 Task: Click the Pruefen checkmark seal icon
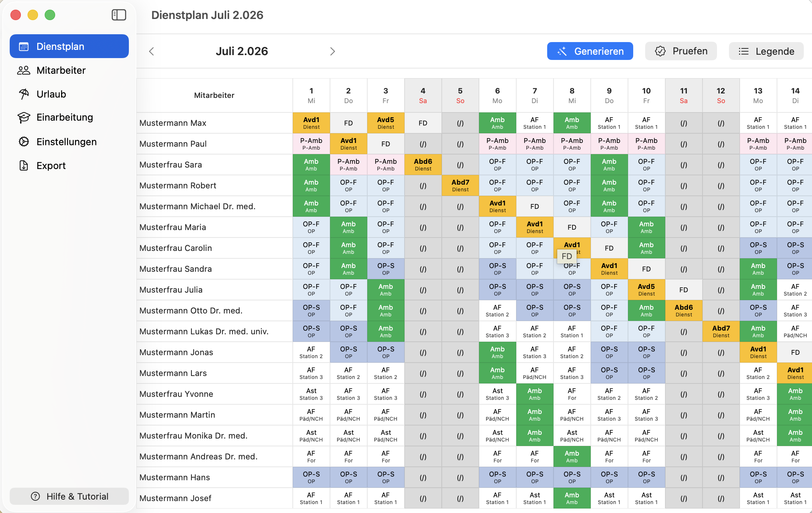point(660,51)
